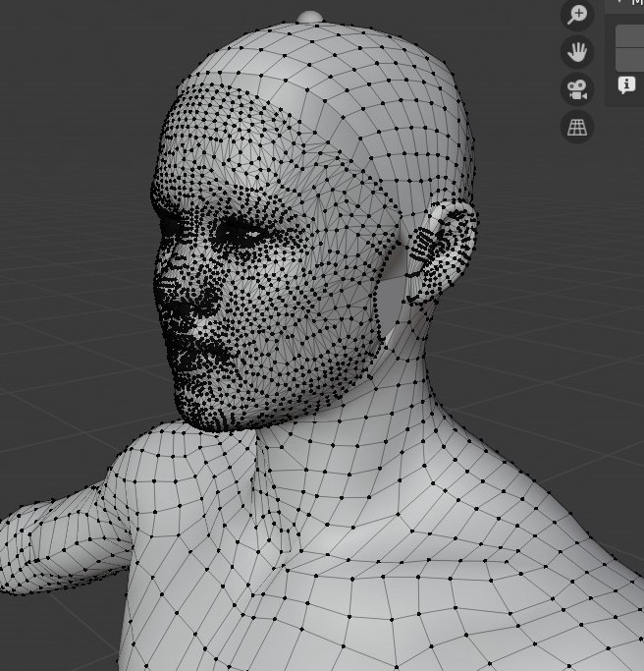This screenshot has width=644, height=671.
Task: Click the eye on the head mesh
Action: point(242,234)
